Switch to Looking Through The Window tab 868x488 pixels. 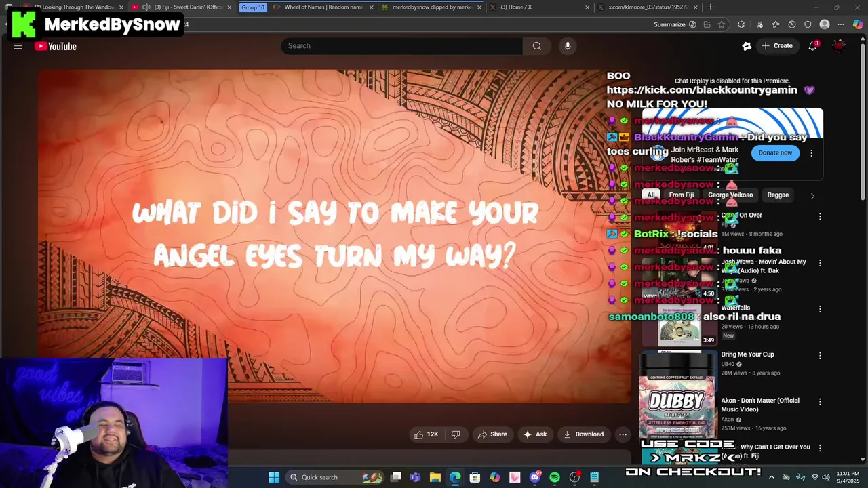point(73,7)
